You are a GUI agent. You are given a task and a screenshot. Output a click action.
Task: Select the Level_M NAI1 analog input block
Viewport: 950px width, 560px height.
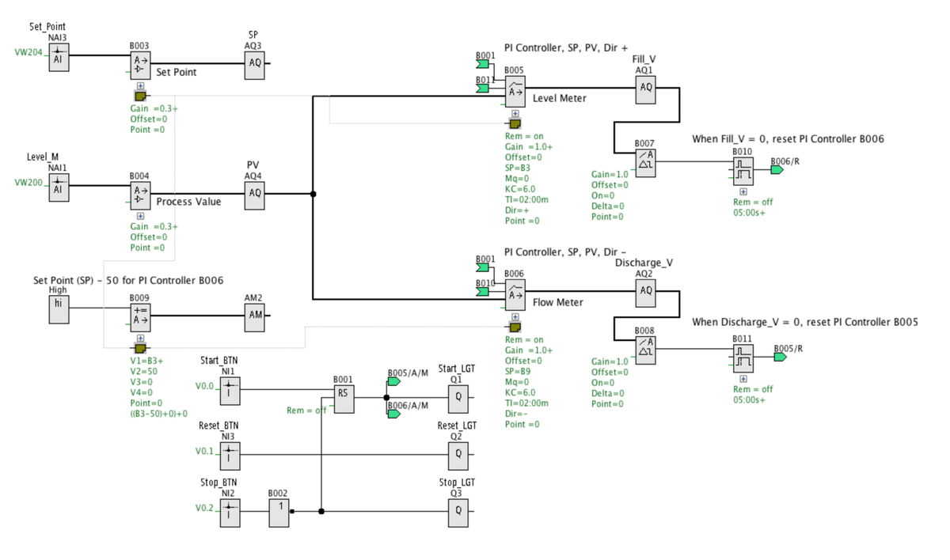coord(59,187)
